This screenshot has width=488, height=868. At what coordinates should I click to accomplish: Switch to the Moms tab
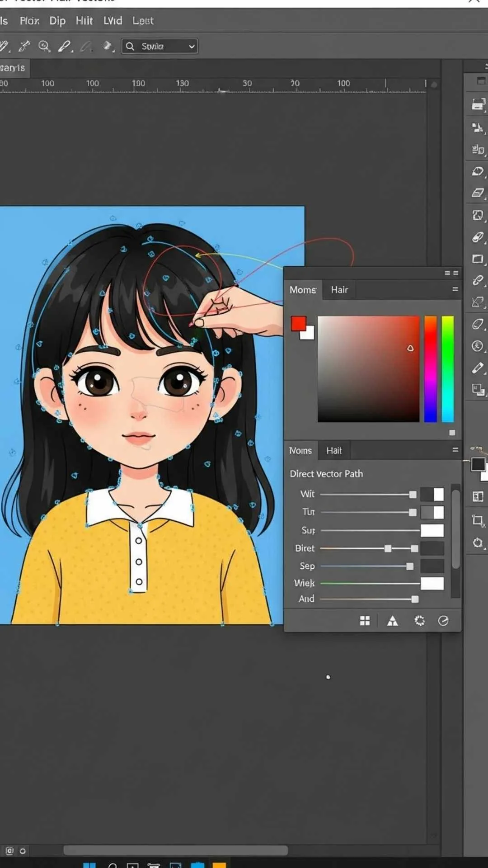coord(303,290)
